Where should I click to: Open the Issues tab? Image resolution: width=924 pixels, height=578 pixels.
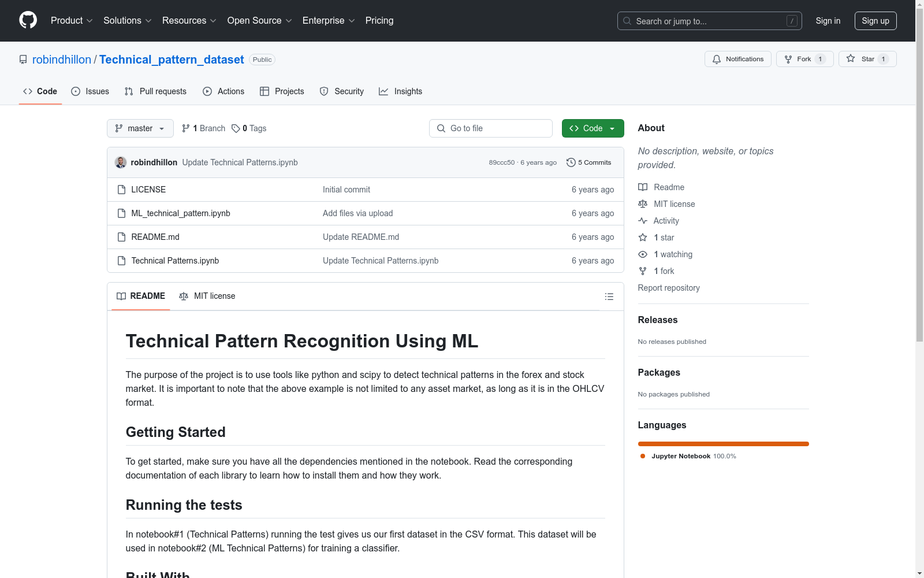pyautogui.click(x=90, y=91)
